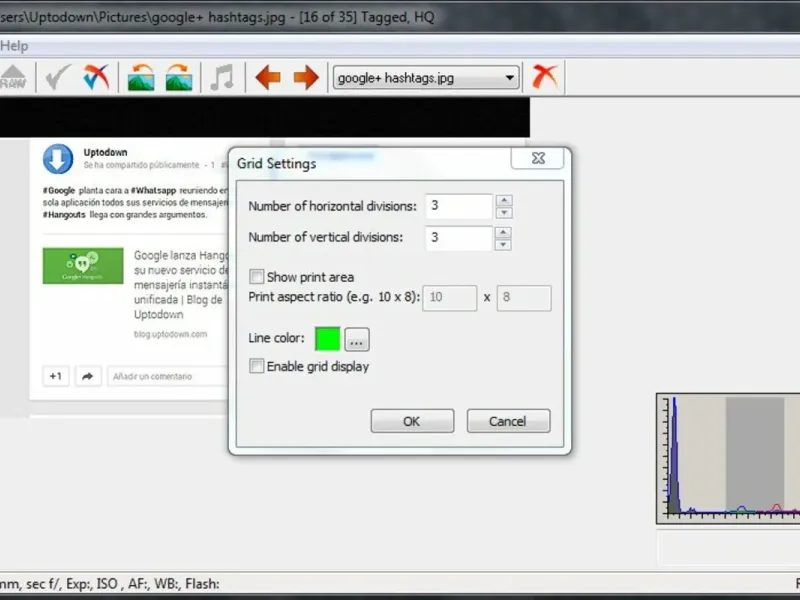Untag image with the crossed checkmark icon
The height and width of the screenshot is (600, 800).
tap(96, 78)
